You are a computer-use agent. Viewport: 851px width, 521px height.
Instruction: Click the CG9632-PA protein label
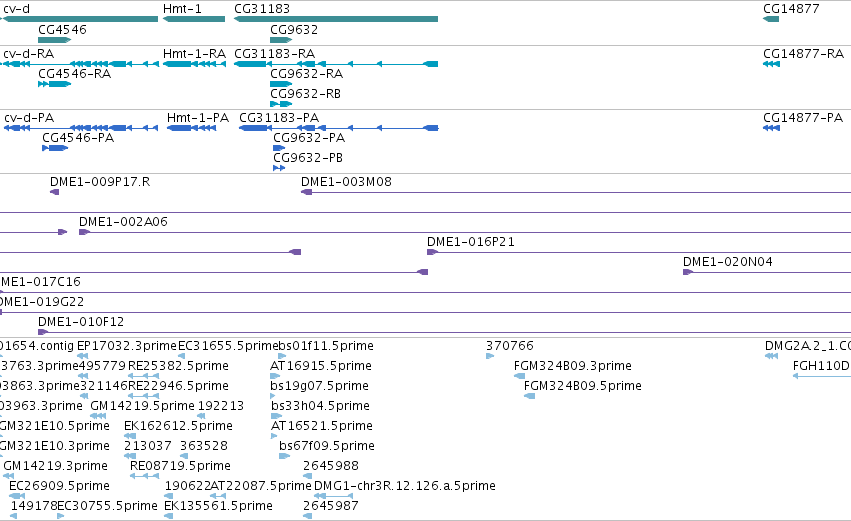click(x=309, y=138)
